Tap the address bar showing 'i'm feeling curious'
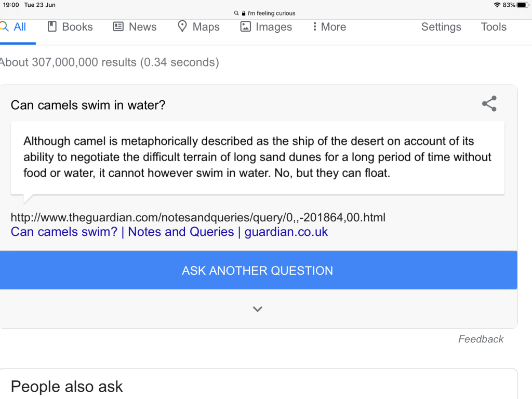532x399 pixels. pos(266,13)
